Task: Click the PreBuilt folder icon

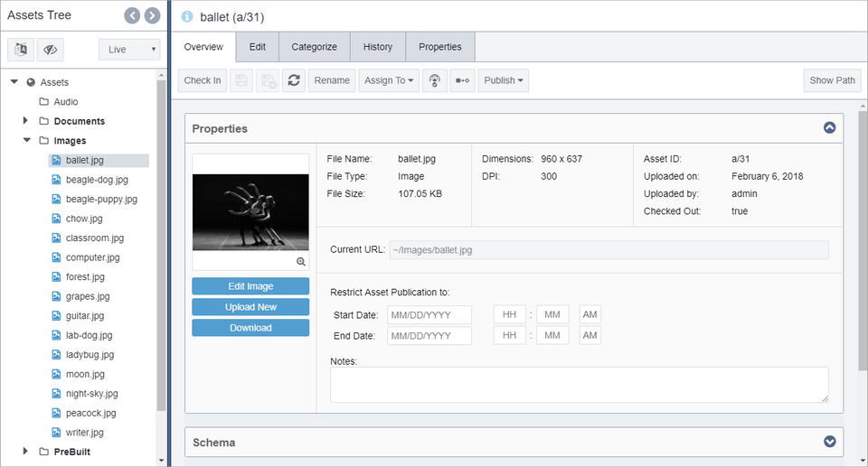Action: [43, 452]
